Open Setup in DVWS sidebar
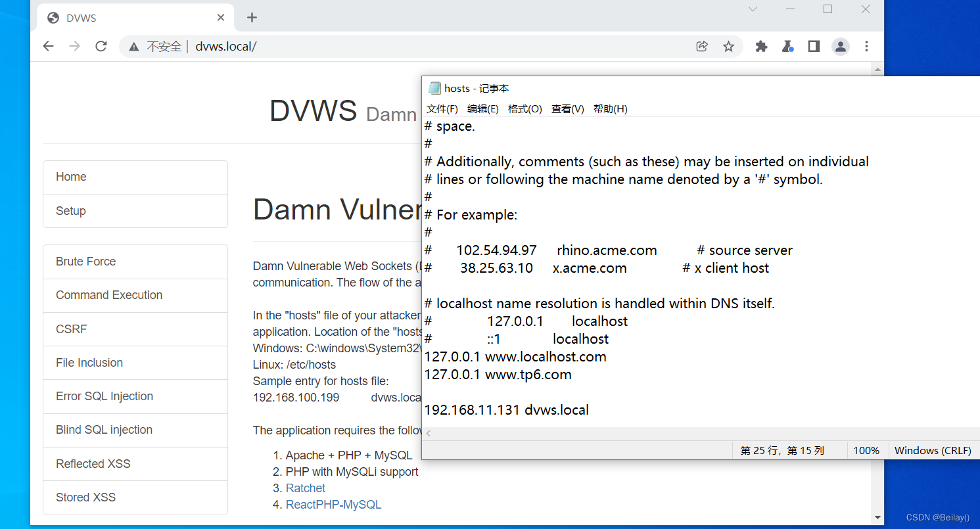 (135, 211)
